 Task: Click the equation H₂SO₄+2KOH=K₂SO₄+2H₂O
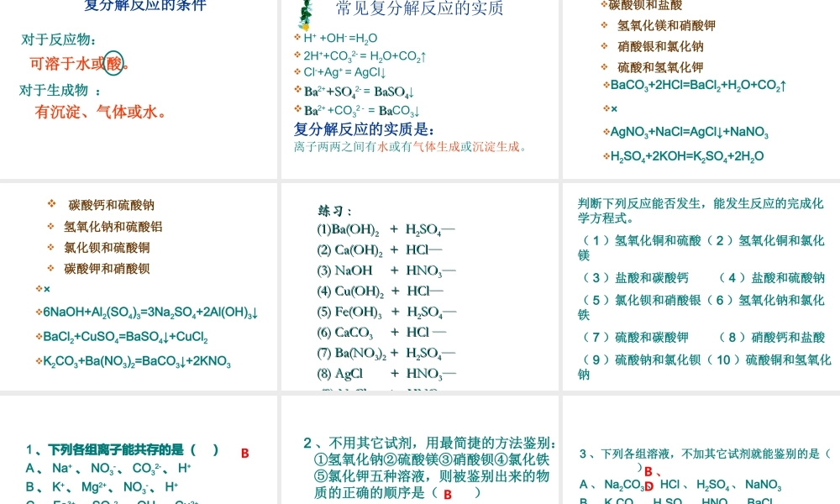pyautogui.click(x=687, y=156)
